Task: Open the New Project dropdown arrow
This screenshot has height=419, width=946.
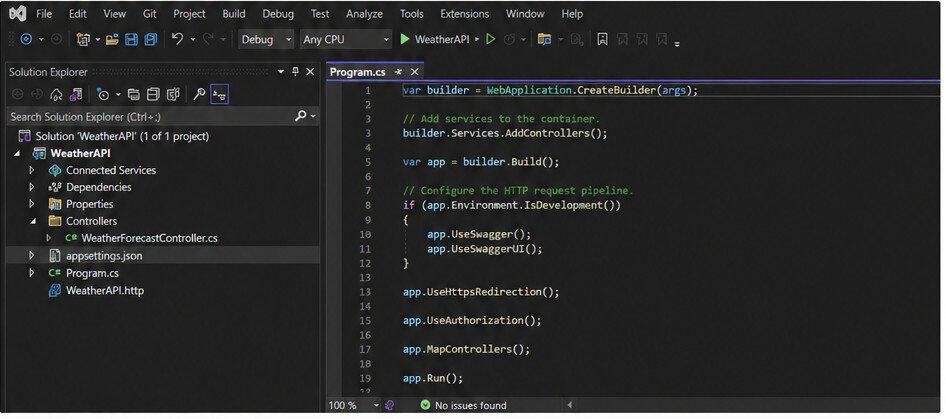Action: (x=98, y=39)
